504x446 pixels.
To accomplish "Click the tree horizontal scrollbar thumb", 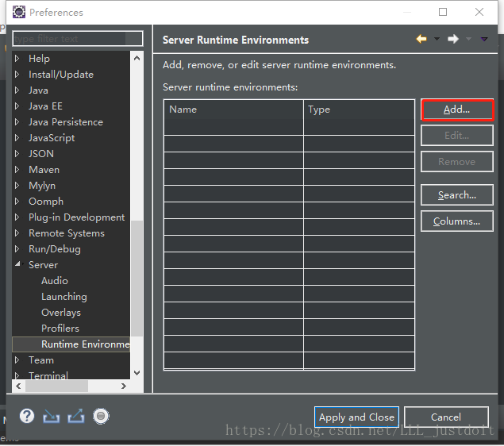I will (56, 386).
